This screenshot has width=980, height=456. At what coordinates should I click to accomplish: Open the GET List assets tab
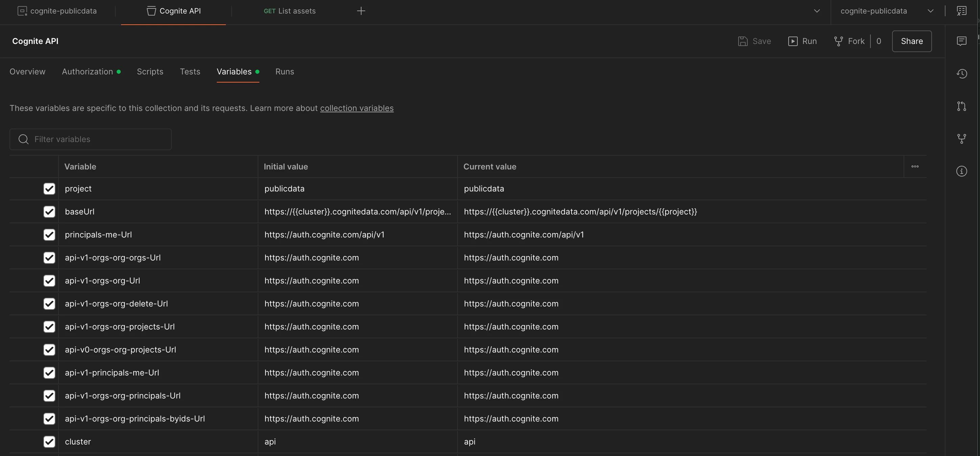tap(289, 11)
